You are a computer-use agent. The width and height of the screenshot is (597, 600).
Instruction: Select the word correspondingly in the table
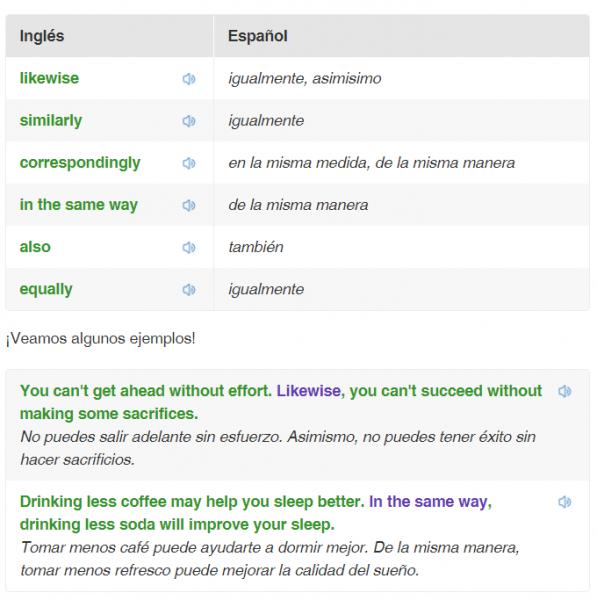click(80, 163)
